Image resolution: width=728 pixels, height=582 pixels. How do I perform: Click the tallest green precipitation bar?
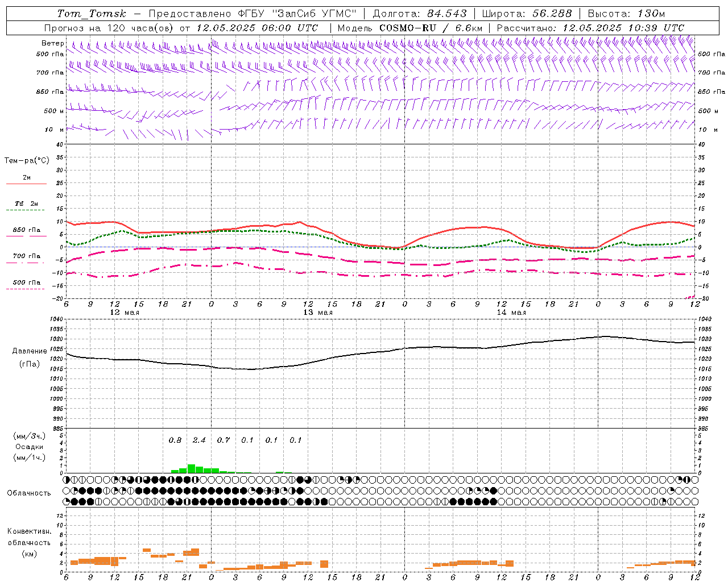[191, 469]
